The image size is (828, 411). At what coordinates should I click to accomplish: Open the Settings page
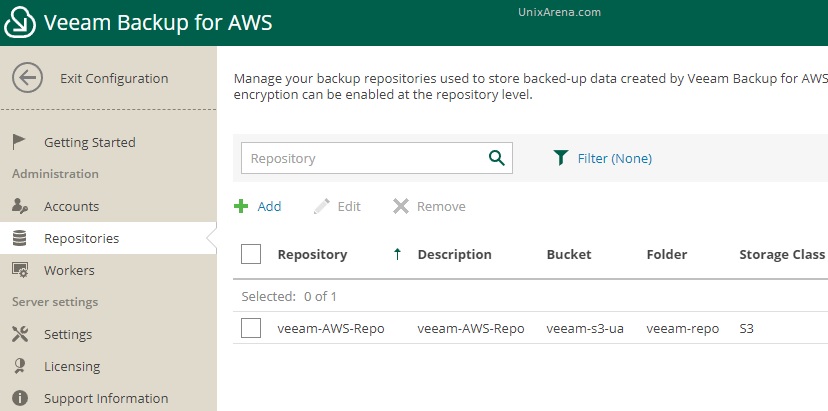tap(68, 334)
